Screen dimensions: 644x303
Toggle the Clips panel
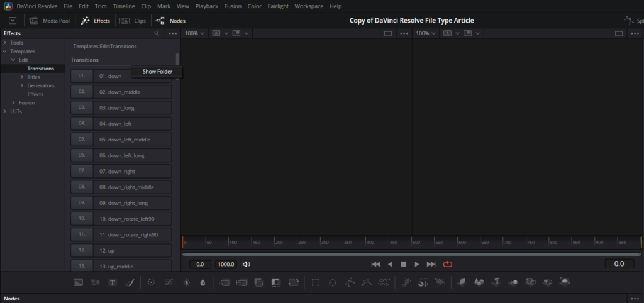pyautogui.click(x=133, y=21)
